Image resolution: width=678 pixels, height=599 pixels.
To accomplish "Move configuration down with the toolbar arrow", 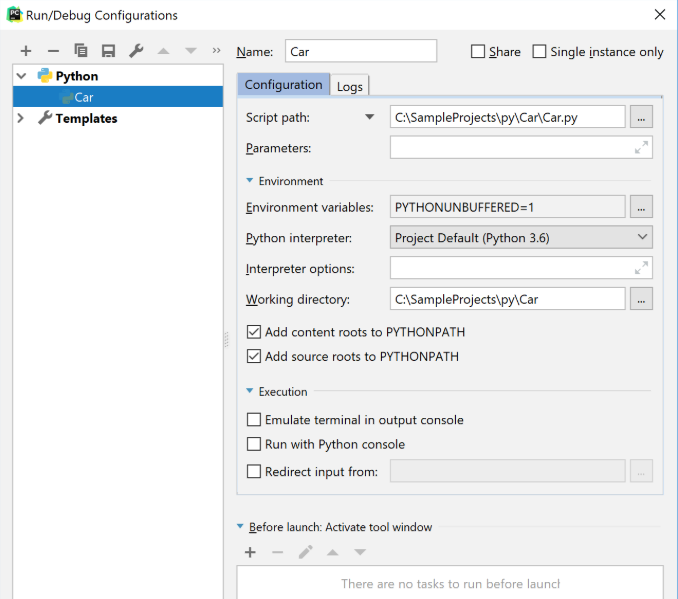I will [x=191, y=51].
